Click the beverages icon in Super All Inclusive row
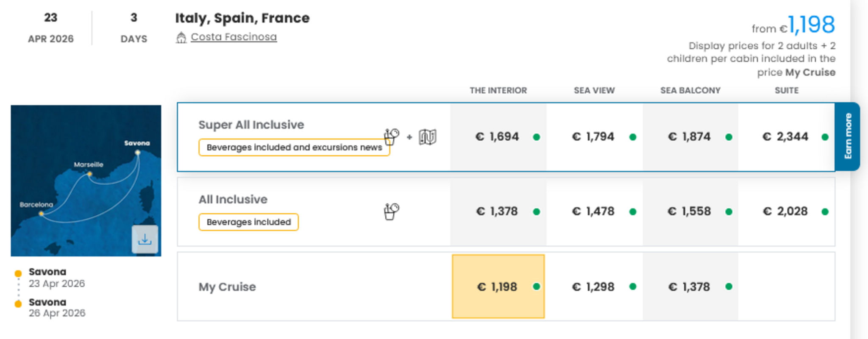 coord(392,136)
